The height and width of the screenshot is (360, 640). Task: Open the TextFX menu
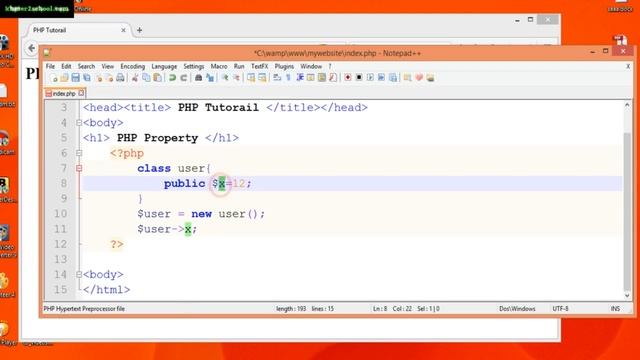pos(260,66)
